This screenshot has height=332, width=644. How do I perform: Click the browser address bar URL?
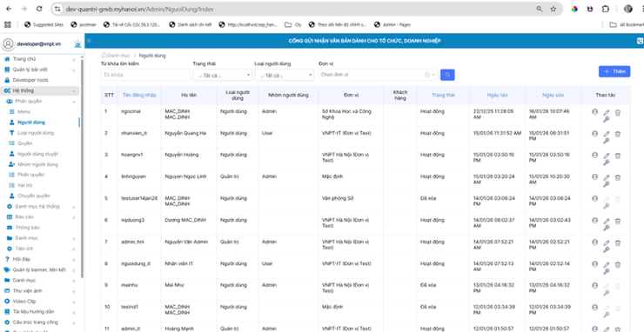[x=139, y=9]
